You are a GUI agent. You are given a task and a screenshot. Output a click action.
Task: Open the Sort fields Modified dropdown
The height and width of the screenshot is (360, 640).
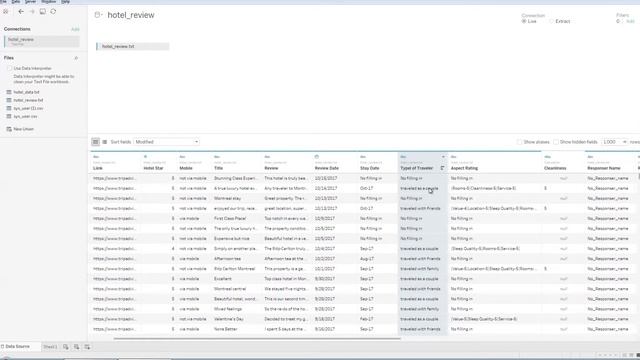(x=167, y=142)
